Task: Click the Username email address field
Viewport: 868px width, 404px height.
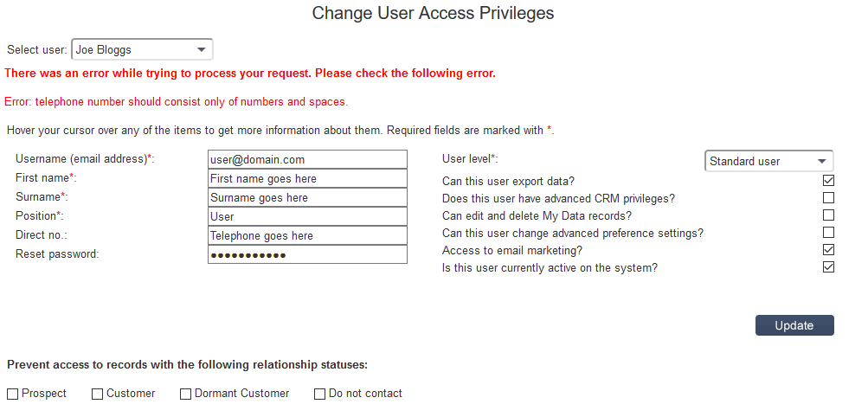Action: 307,160
